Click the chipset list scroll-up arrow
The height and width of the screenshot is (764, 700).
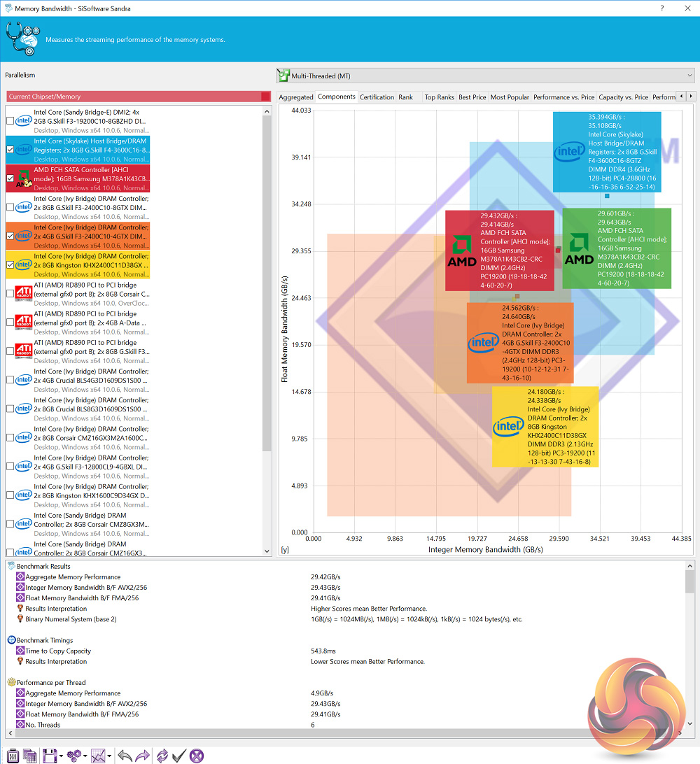(267, 111)
